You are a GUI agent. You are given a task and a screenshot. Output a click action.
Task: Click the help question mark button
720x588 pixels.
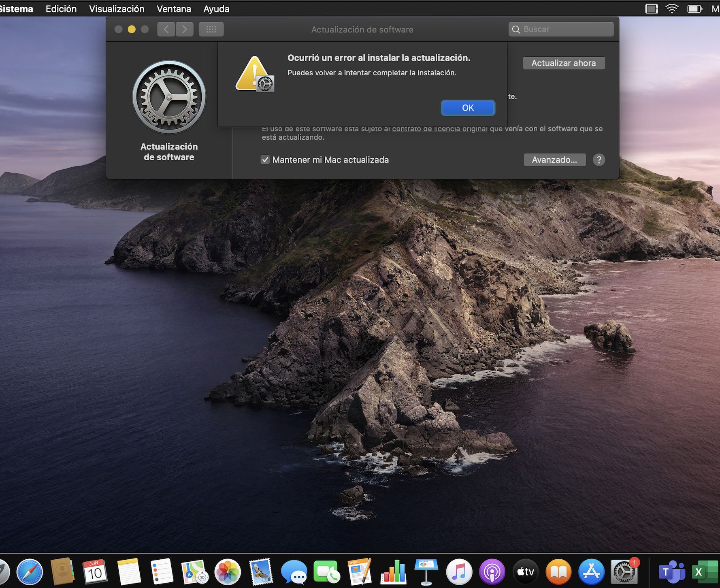(x=599, y=160)
